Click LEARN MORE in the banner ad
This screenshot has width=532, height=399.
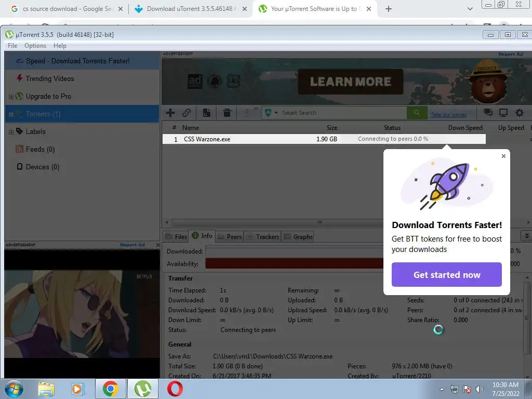click(x=351, y=82)
